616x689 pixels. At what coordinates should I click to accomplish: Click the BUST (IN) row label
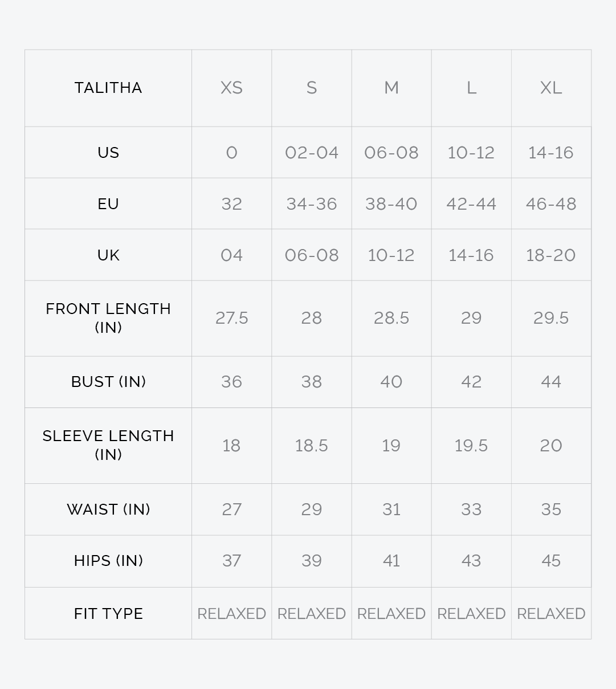(x=108, y=382)
